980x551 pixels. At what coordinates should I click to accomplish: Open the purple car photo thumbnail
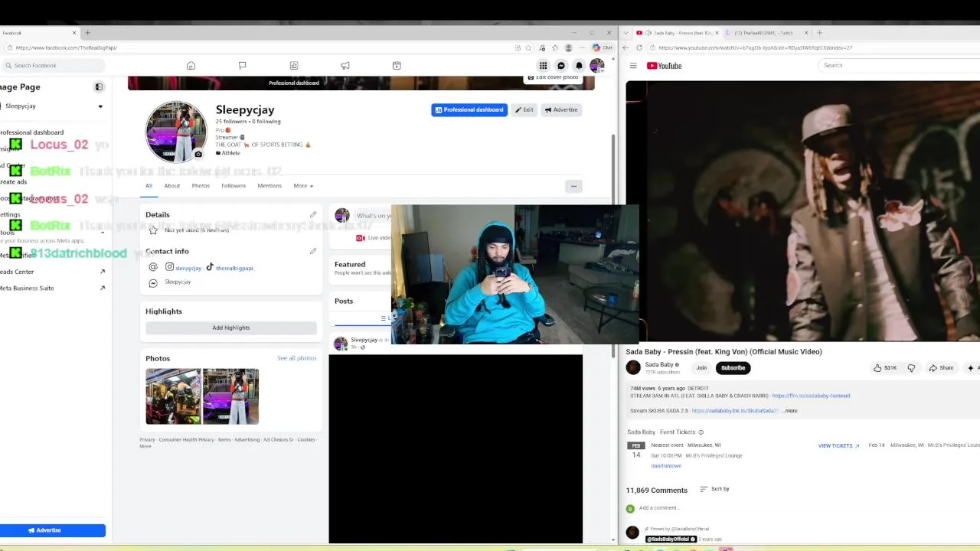point(230,396)
